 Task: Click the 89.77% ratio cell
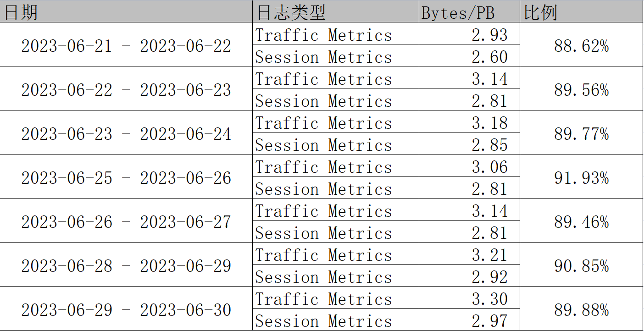(x=581, y=134)
